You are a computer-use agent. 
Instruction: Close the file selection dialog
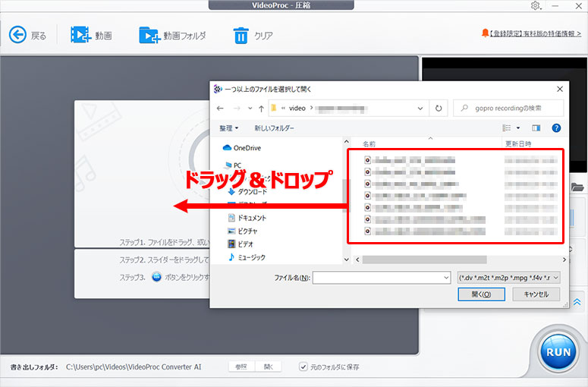point(559,90)
